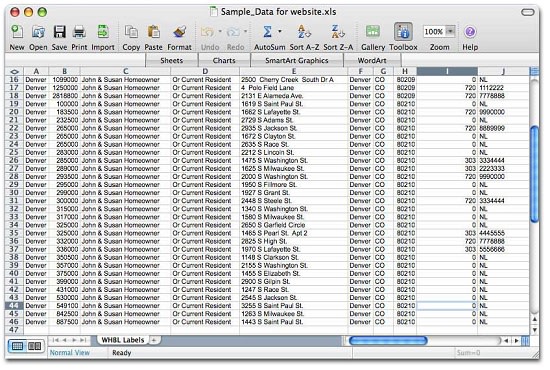Go to previous sheet tab arrow
The image size is (550, 370).
coord(65,340)
